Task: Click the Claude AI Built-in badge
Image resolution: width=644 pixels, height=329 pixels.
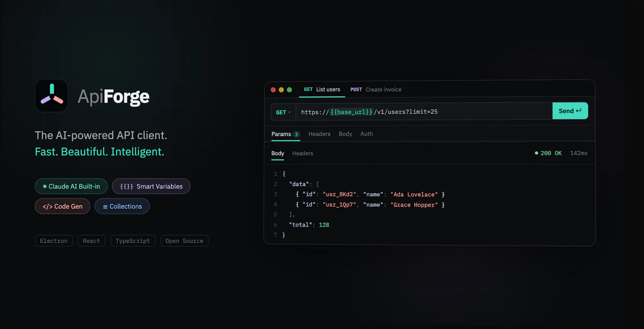Action: pyautogui.click(x=71, y=186)
